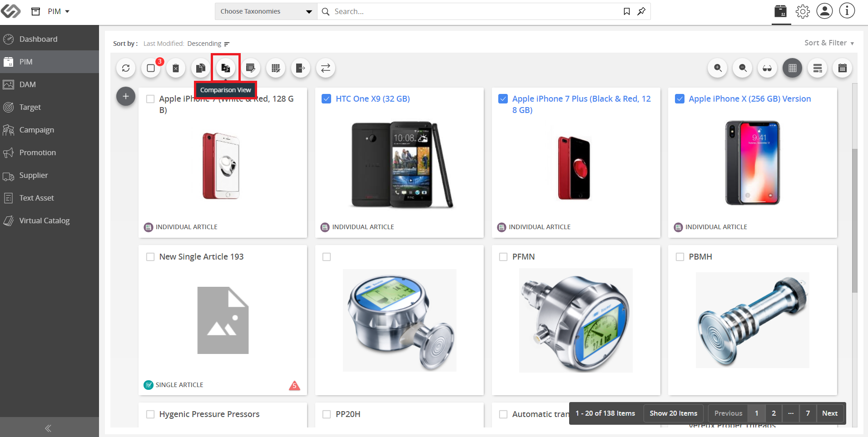
Task: Expand the Sort & Filter panel
Action: (829, 43)
